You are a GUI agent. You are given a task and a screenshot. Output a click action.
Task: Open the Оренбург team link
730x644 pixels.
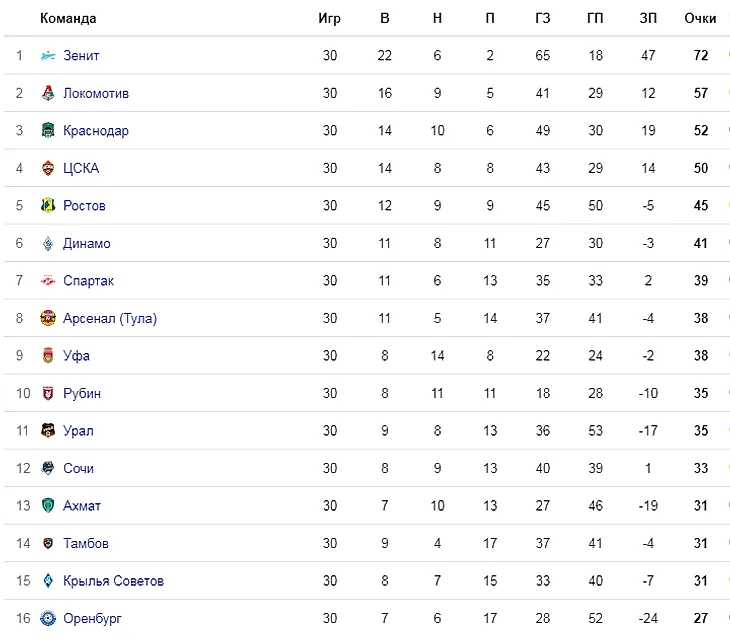(x=92, y=619)
